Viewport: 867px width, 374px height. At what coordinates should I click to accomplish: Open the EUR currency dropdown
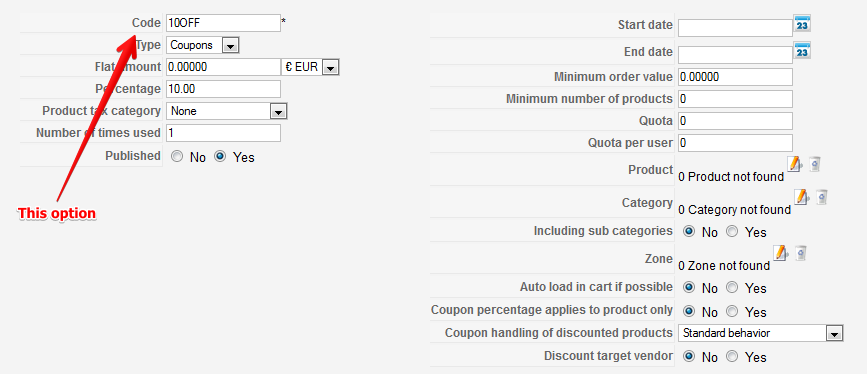click(310, 67)
